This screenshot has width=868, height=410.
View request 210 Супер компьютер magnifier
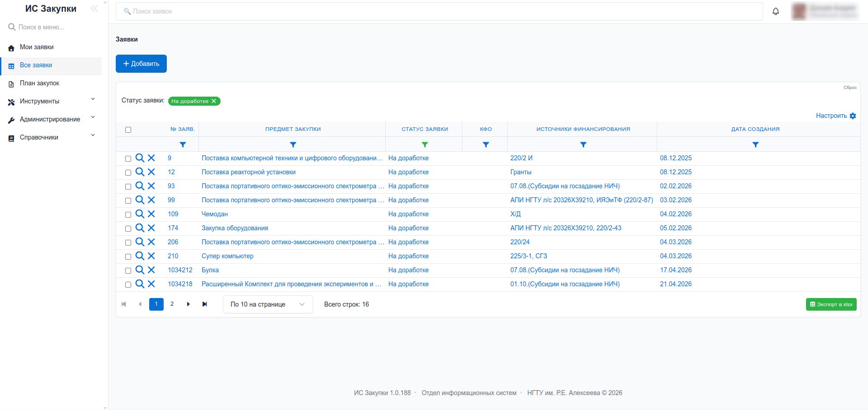coord(140,256)
